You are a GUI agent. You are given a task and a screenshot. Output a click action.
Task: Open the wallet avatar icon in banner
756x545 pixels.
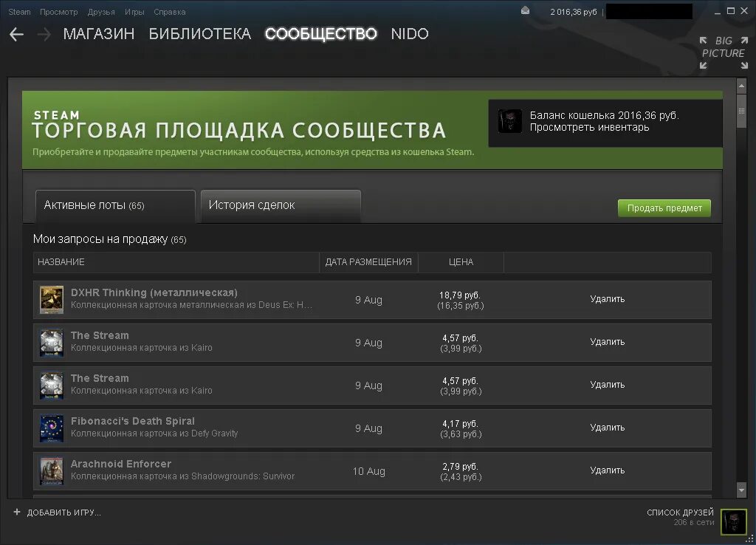click(x=509, y=121)
